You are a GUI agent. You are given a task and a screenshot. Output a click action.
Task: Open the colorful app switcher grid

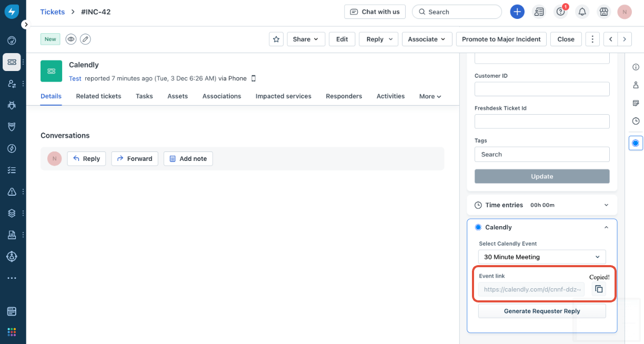point(12,332)
